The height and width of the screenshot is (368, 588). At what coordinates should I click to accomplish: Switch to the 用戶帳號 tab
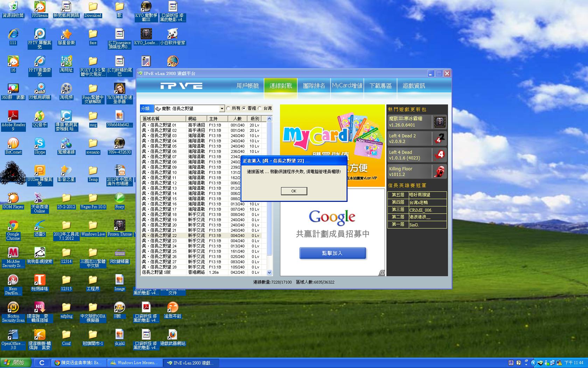pyautogui.click(x=247, y=86)
